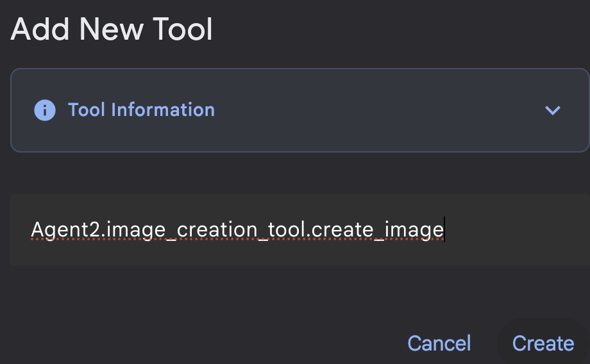Screen dimensions: 590x364
Task: Click the red-underlined text in the field
Action: pos(237,229)
